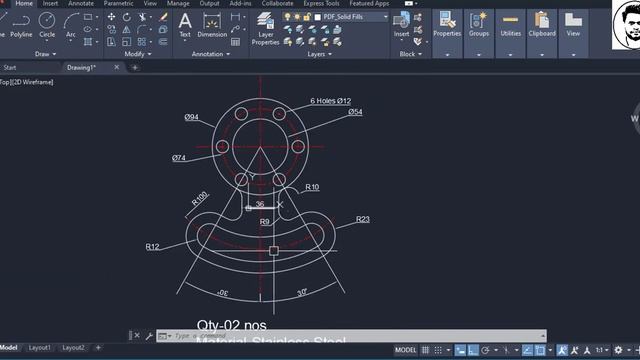Screen dimensions: 640x360
Task: Select the Hatch tool icon
Action: pos(88,42)
